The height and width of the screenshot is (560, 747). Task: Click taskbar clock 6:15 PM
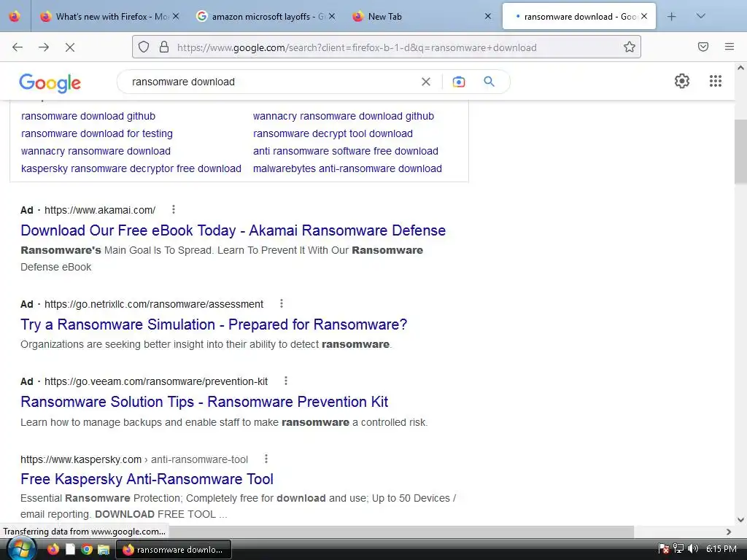[x=721, y=549]
